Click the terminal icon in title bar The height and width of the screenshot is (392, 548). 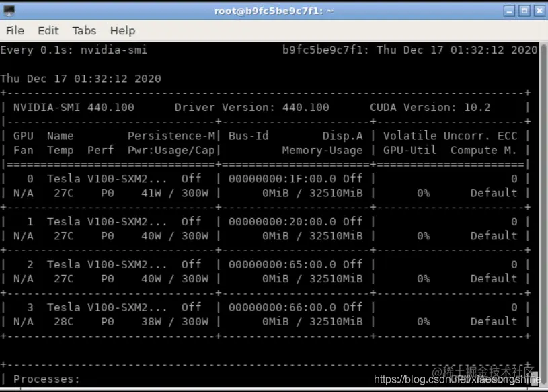(x=9, y=11)
